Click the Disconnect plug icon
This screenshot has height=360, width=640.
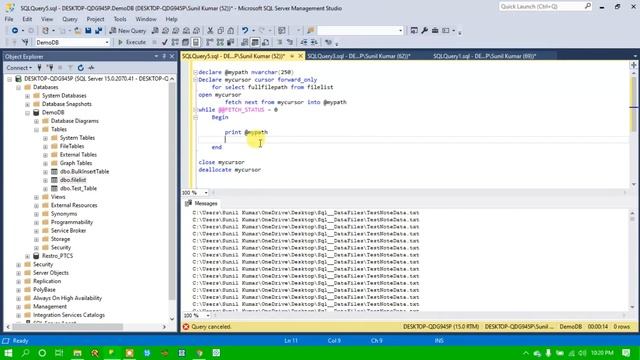click(50, 68)
